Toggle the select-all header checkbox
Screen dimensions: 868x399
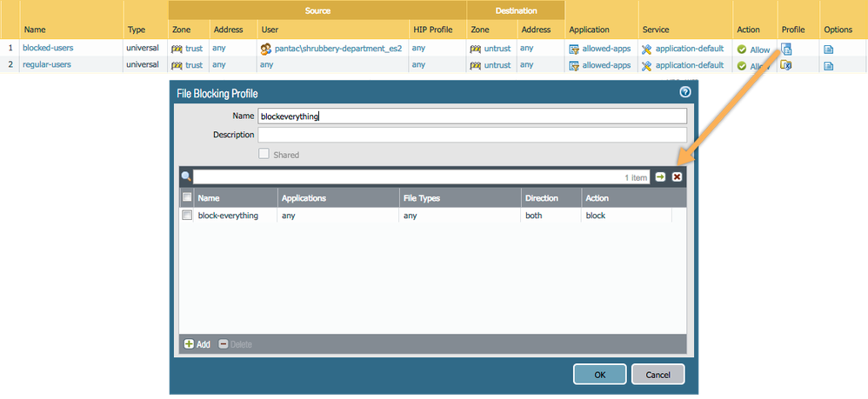tap(187, 198)
